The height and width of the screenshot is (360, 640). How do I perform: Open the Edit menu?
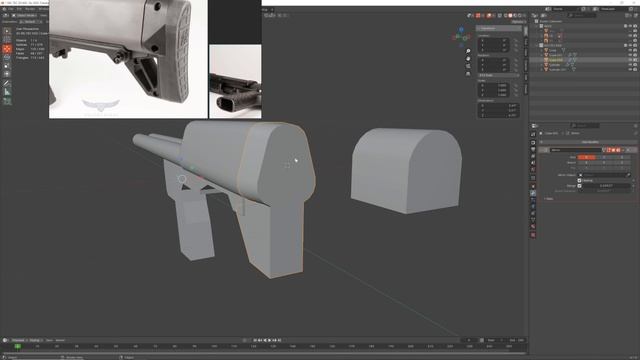click(x=19, y=9)
